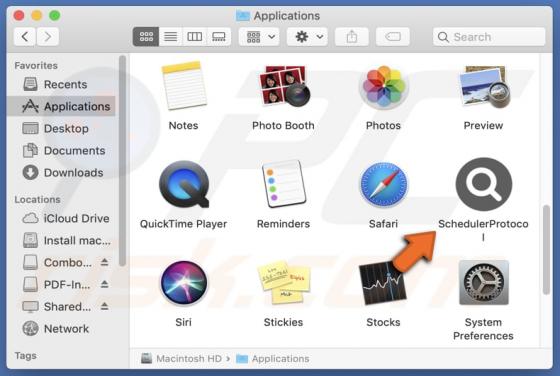Switch to list view
This screenshot has height=376, width=560.
point(170,36)
